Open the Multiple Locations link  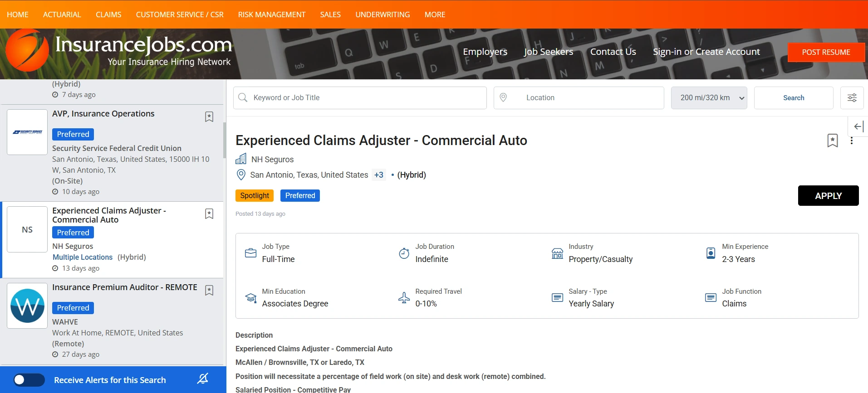[x=83, y=257]
